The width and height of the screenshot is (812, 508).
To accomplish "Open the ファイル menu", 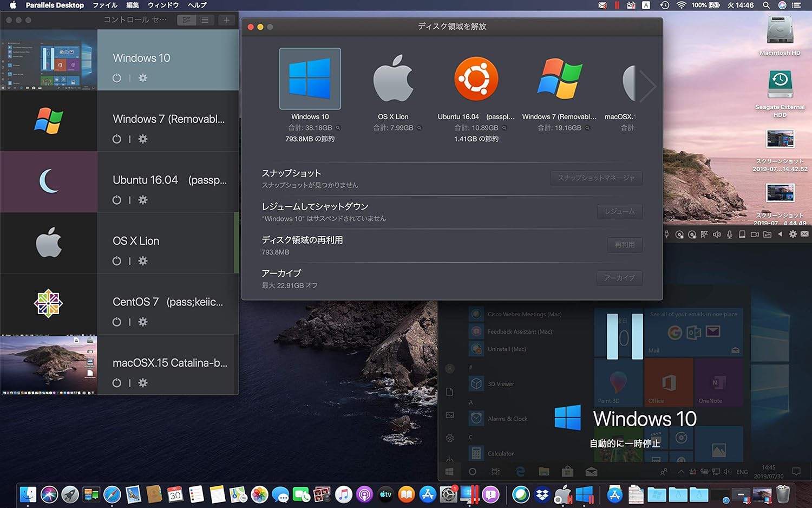I will (105, 5).
